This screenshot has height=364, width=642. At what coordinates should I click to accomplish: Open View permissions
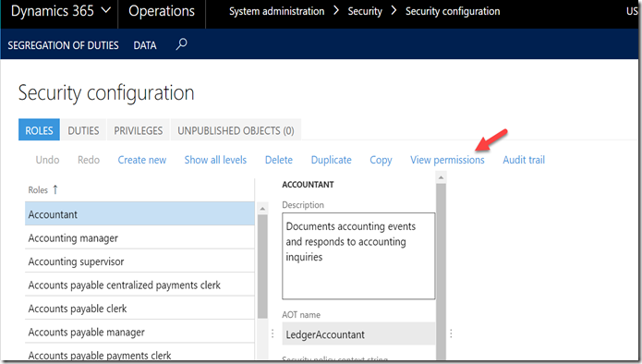(x=447, y=160)
